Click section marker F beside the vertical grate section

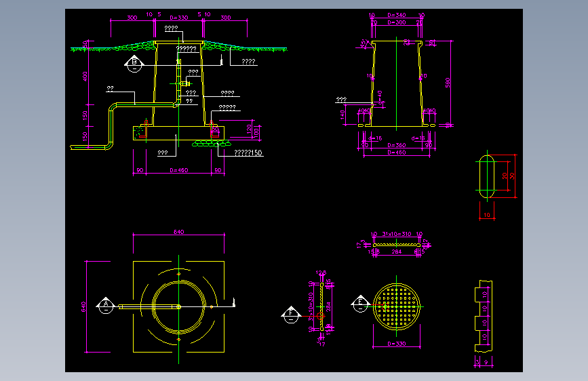point(291,315)
